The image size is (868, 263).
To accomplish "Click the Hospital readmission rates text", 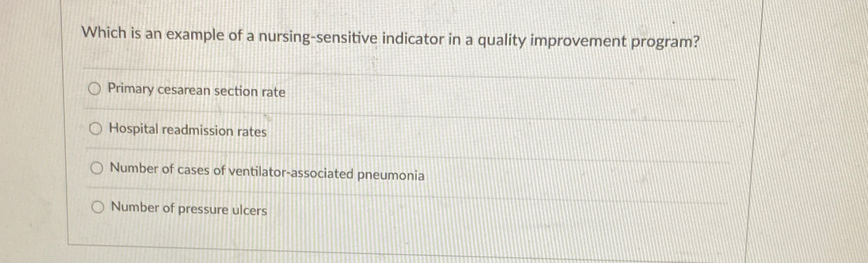I will (188, 131).
